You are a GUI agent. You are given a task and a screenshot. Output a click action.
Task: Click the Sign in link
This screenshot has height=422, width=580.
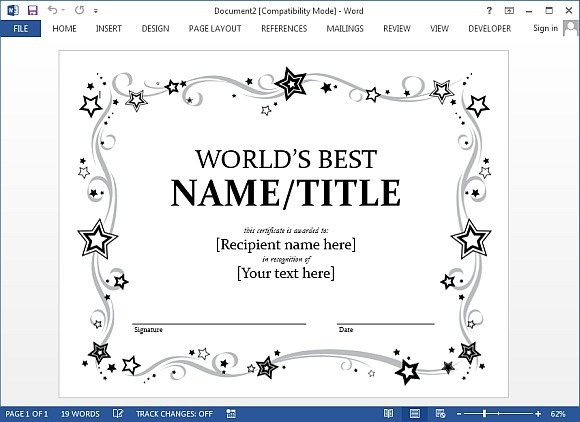point(545,28)
